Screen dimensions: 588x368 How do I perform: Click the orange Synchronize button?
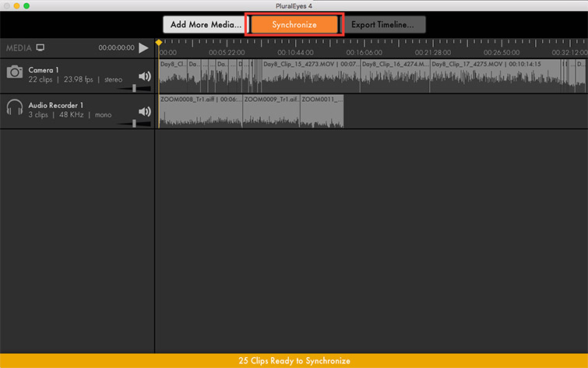click(x=294, y=24)
